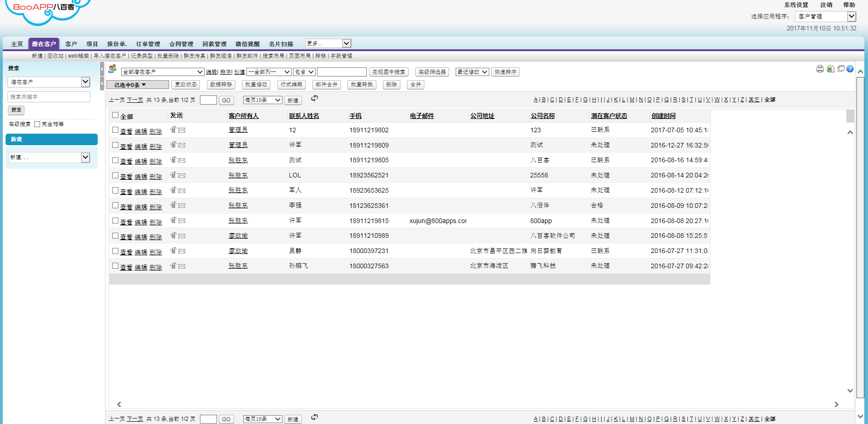Click the envelope icon in the 800app row

pos(182,221)
